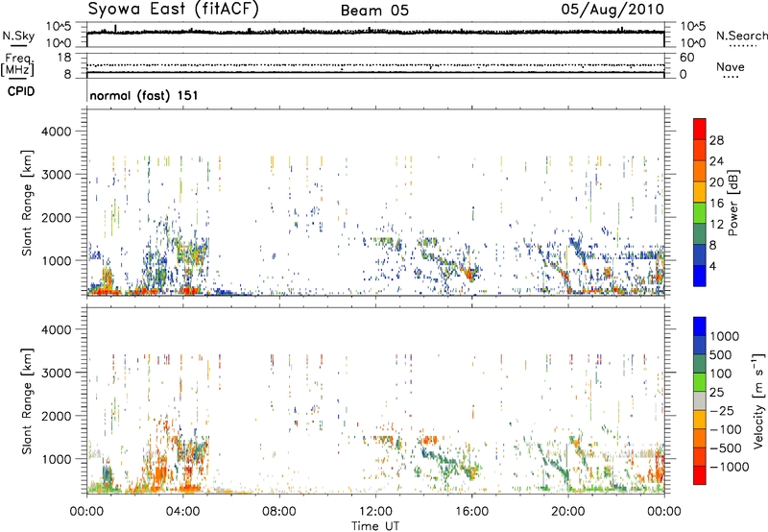Click the '25' label on the Velocity colorbar
The width and height of the screenshot is (768, 532).
tap(717, 393)
